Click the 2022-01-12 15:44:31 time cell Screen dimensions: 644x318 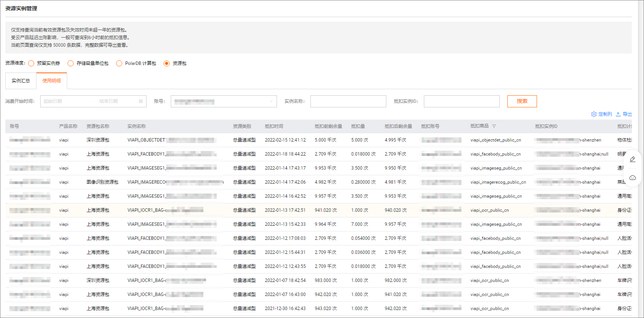click(x=285, y=252)
